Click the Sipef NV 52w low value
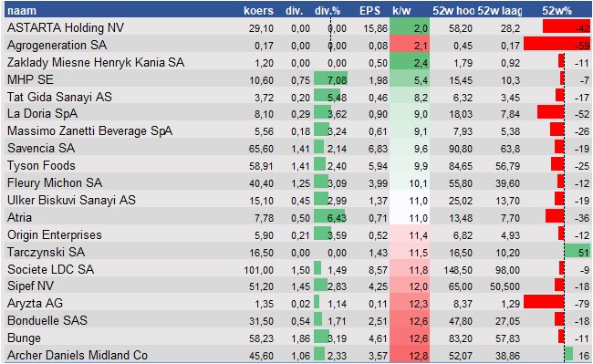The height and width of the screenshot is (364, 593). (505, 286)
